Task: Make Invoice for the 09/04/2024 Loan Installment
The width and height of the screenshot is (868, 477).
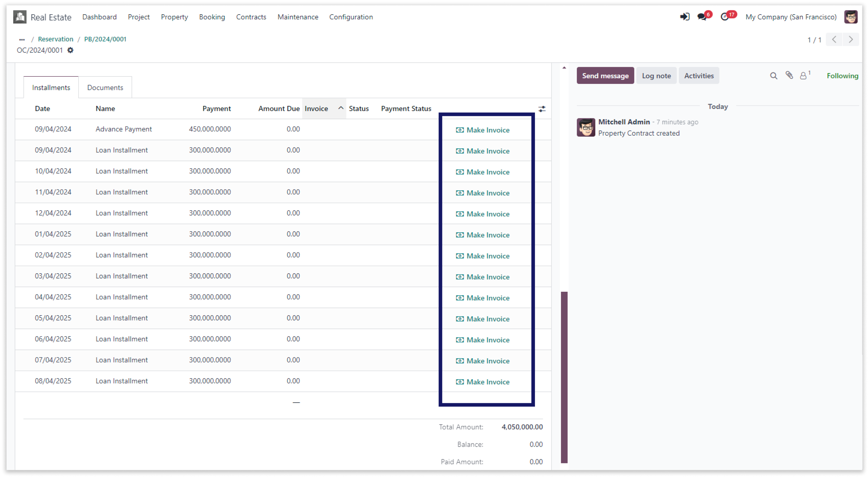Action: click(483, 151)
